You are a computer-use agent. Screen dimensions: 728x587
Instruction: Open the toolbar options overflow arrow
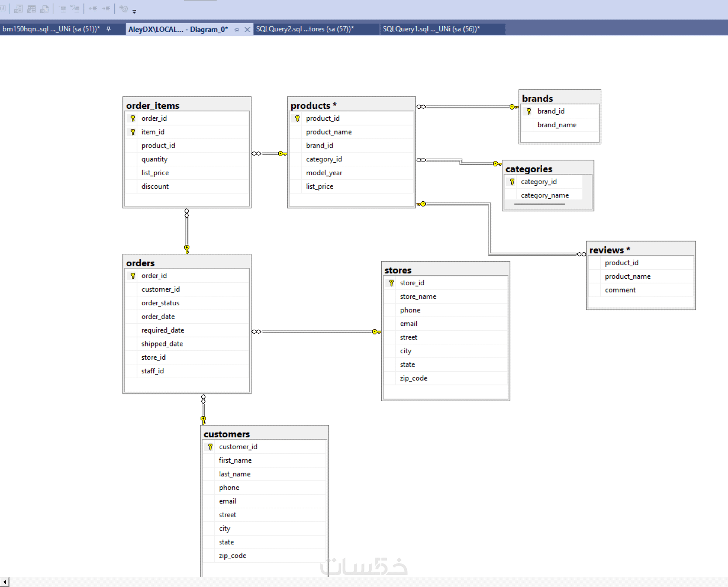tap(134, 11)
